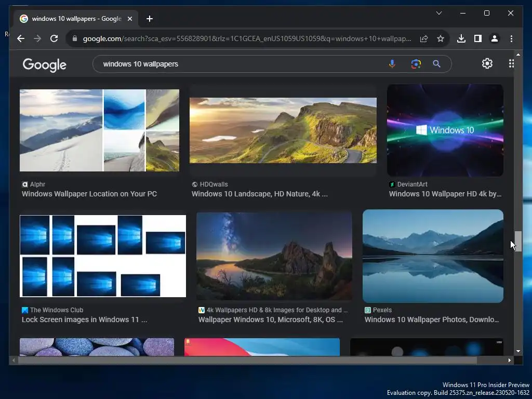The height and width of the screenshot is (399, 532).
Task: Open the colorful pebbles thumbnail
Action: (x=97, y=347)
